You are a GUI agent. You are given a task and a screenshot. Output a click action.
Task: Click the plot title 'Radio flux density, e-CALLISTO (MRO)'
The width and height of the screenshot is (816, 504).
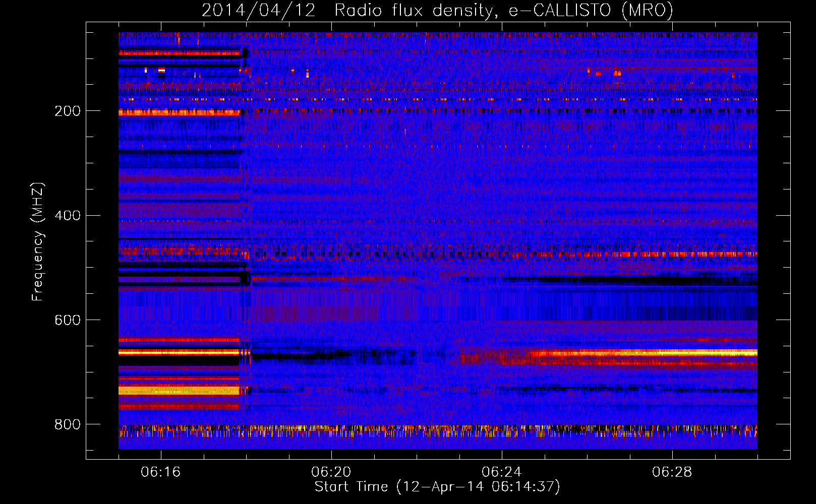pos(503,10)
